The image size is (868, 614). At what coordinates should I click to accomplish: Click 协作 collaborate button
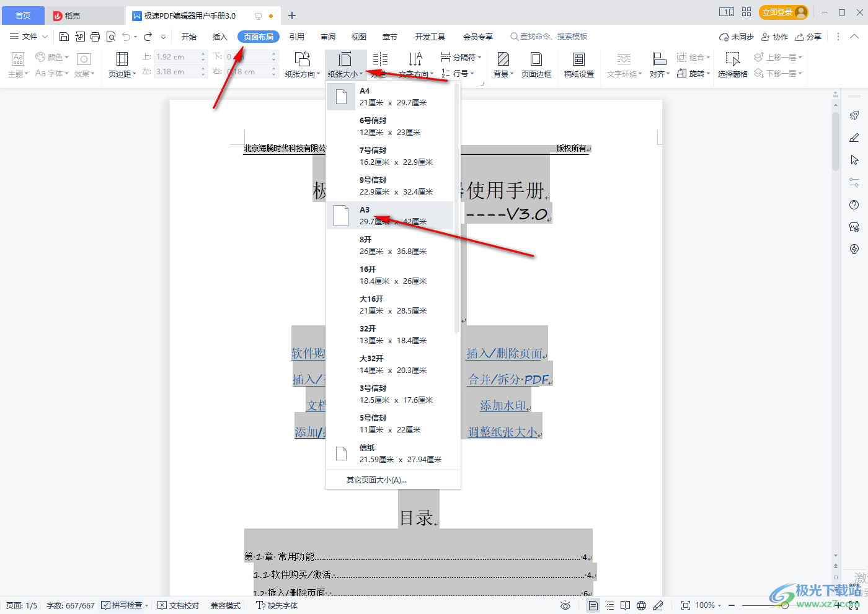pos(775,37)
